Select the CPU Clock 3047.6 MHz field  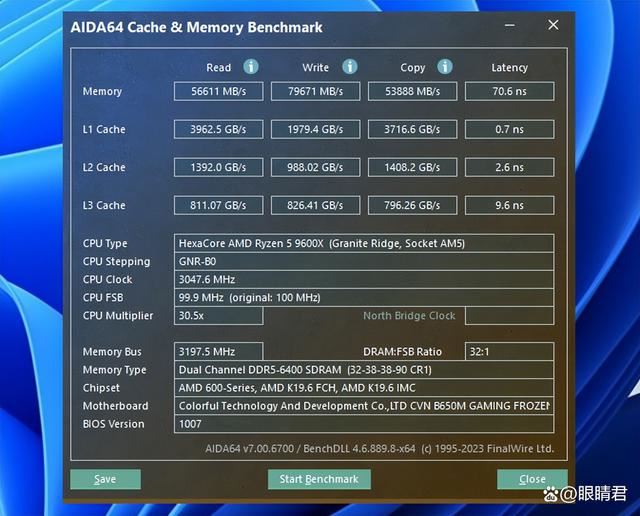364,280
